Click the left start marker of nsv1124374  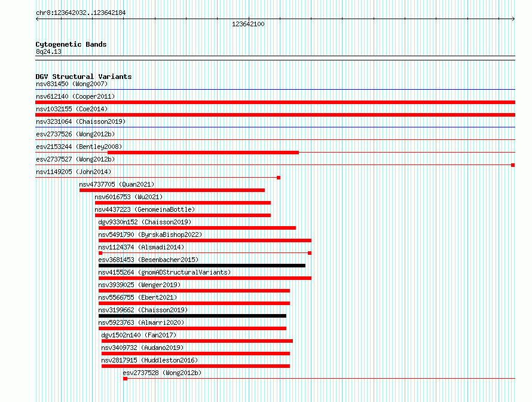pos(100,253)
